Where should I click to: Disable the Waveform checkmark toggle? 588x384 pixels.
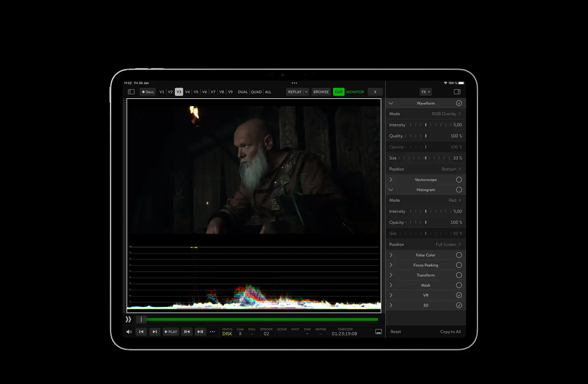click(459, 103)
